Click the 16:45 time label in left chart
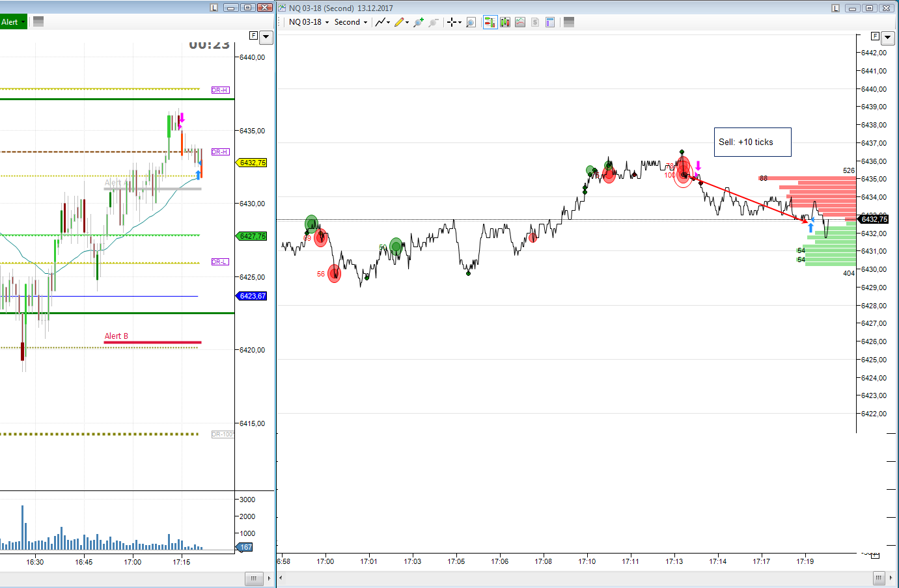Image resolution: width=899 pixels, height=588 pixels. [x=84, y=562]
